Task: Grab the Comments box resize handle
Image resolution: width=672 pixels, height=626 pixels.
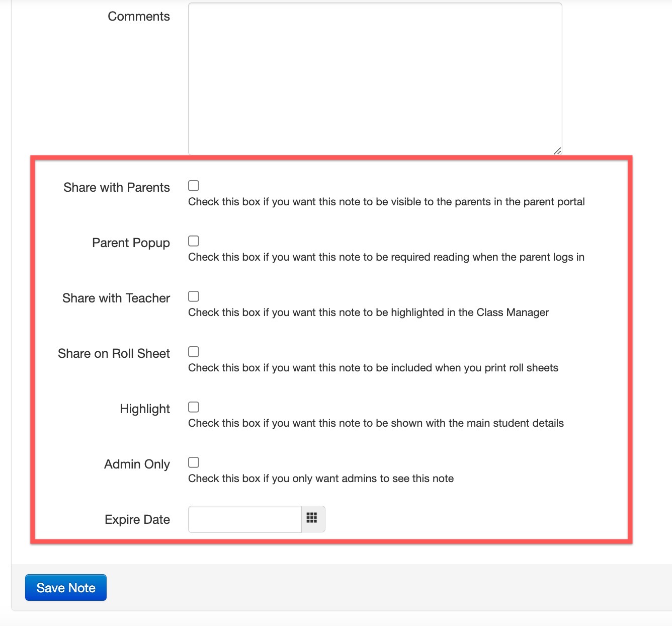Action: [x=557, y=150]
